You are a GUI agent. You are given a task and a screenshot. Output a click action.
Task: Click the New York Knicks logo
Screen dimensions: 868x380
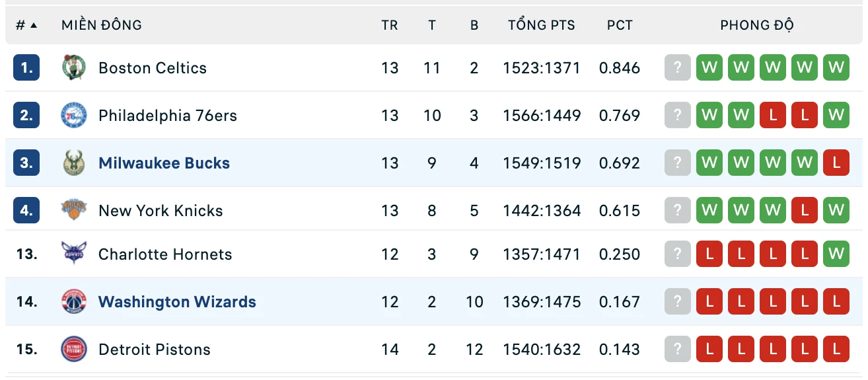point(73,211)
